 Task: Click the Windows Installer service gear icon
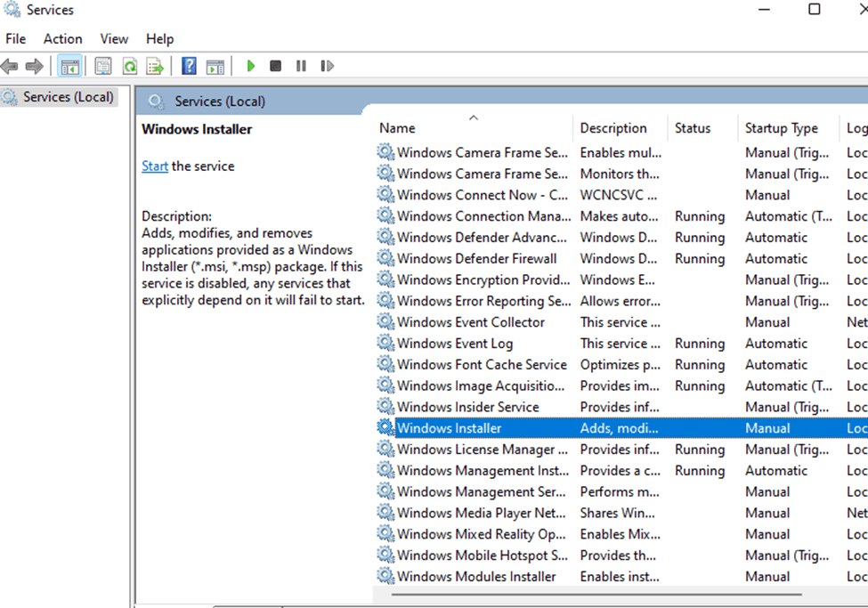(x=385, y=428)
